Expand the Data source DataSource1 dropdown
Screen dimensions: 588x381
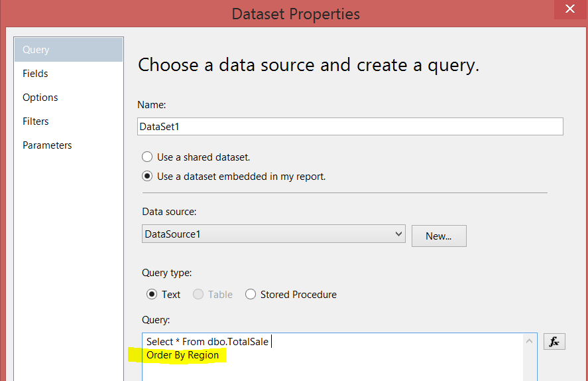[398, 234]
